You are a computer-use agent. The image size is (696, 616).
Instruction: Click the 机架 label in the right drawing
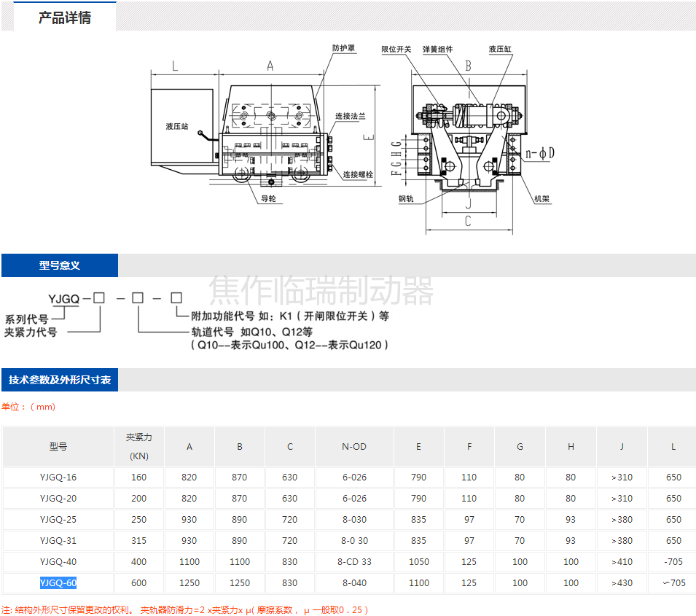[541, 198]
